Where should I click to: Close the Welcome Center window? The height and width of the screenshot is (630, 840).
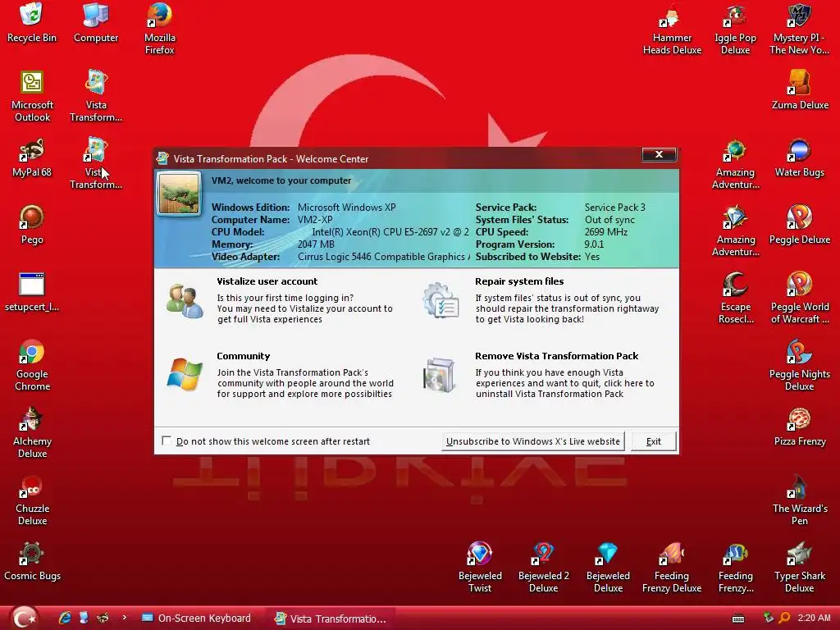tap(659, 154)
